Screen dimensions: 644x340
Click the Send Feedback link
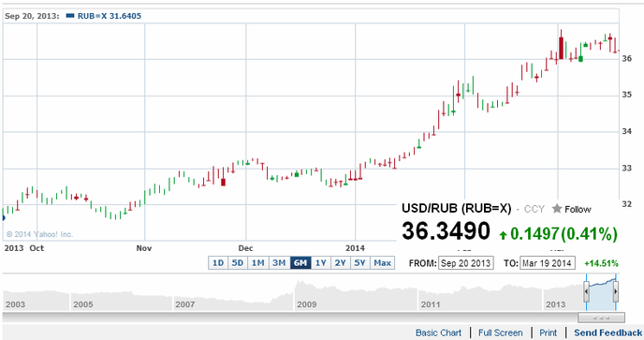point(607,333)
